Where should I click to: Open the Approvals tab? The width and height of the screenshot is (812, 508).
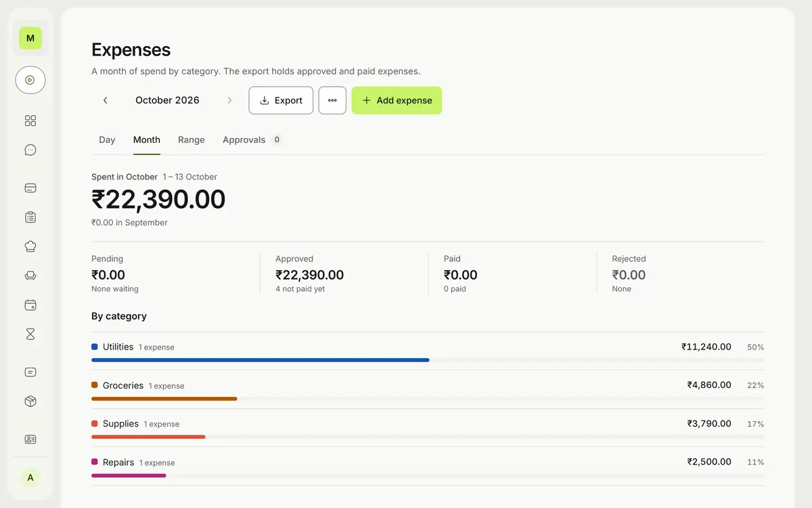pyautogui.click(x=252, y=140)
